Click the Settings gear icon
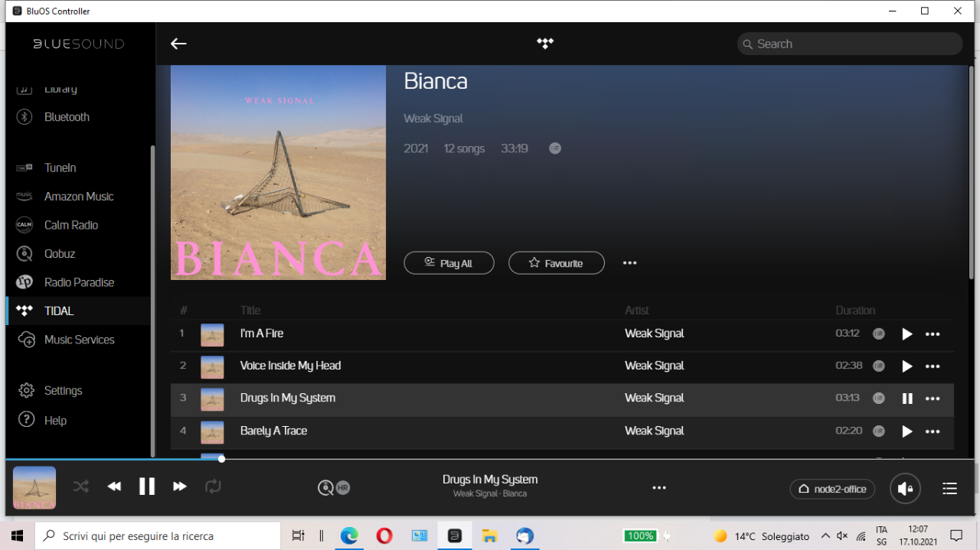 pos(26,390)
